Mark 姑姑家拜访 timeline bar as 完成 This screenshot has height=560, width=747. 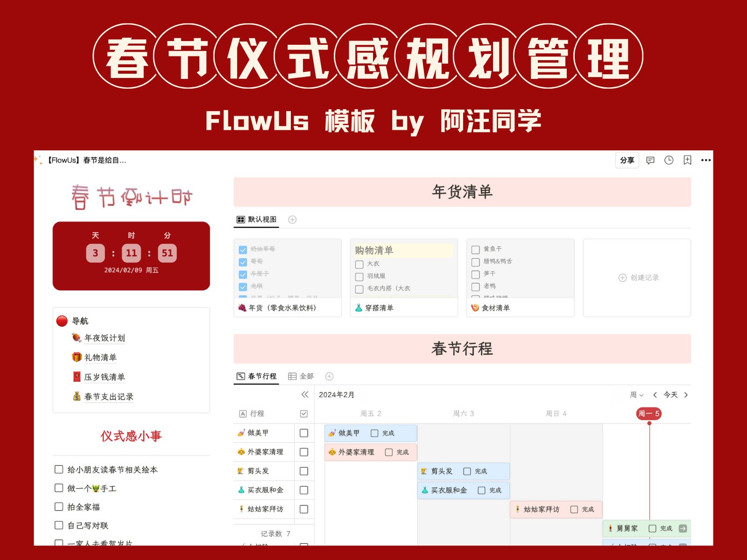(x=574, y=510)
